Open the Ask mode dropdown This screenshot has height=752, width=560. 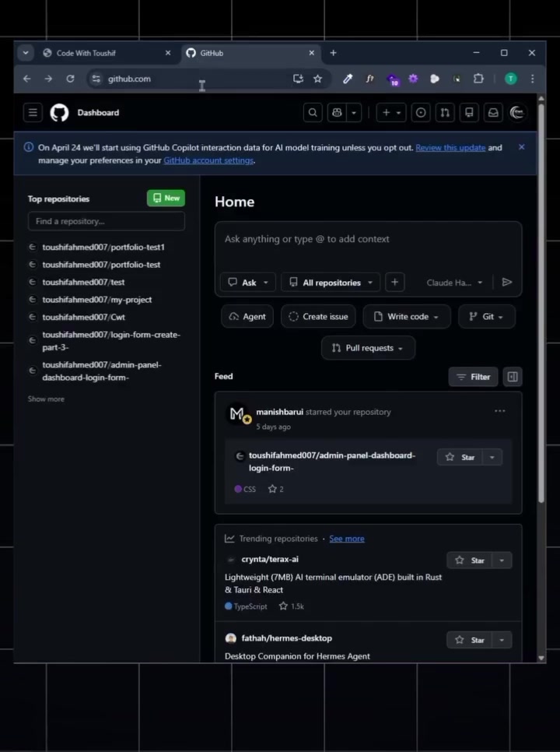pyautogui.click(x=247, y=283)
